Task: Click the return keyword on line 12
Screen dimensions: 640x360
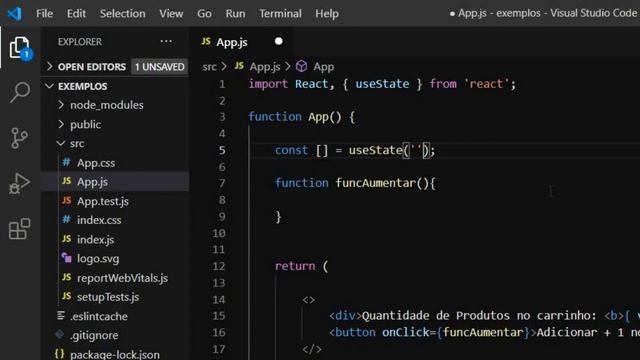Action: (x=295, y=266)
